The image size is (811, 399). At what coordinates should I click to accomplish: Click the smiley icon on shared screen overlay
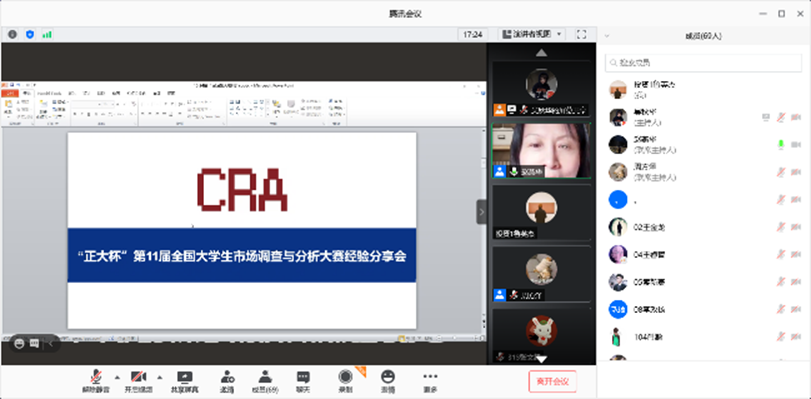point(20,343)
